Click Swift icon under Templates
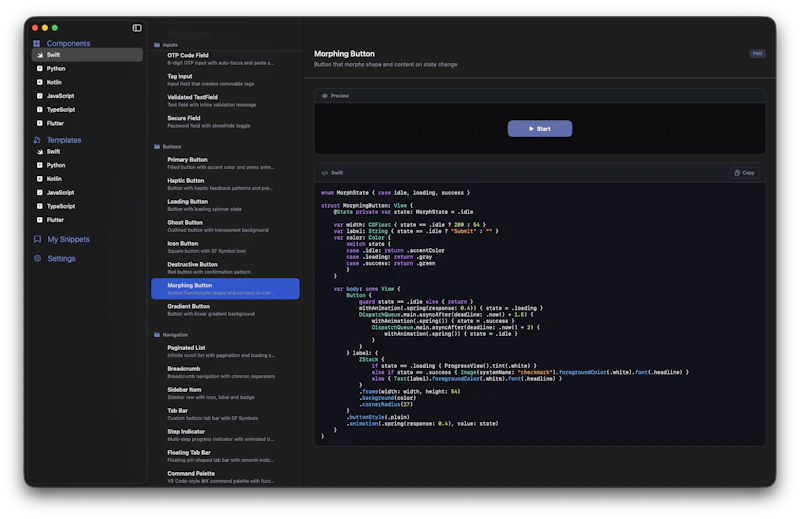The height and width of the screenshot is (519, 800). (x=40, y=152)
